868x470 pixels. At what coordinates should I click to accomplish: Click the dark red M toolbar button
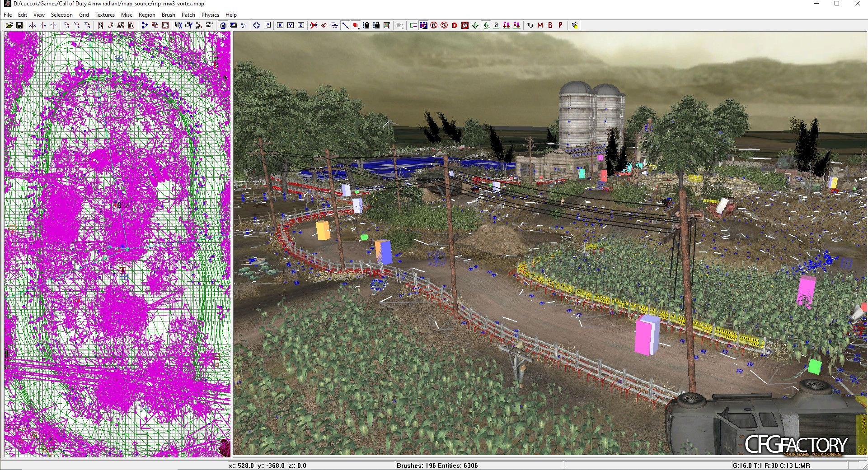pos(540,25)
